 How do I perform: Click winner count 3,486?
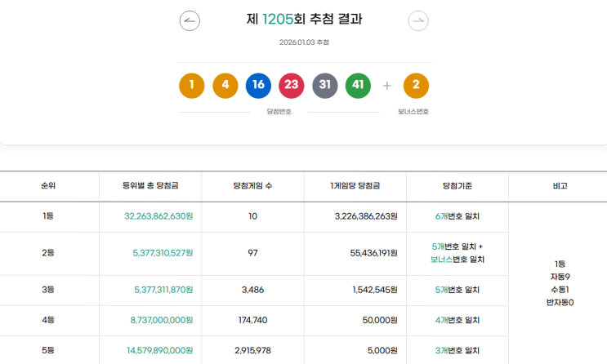tap(252, 290)
